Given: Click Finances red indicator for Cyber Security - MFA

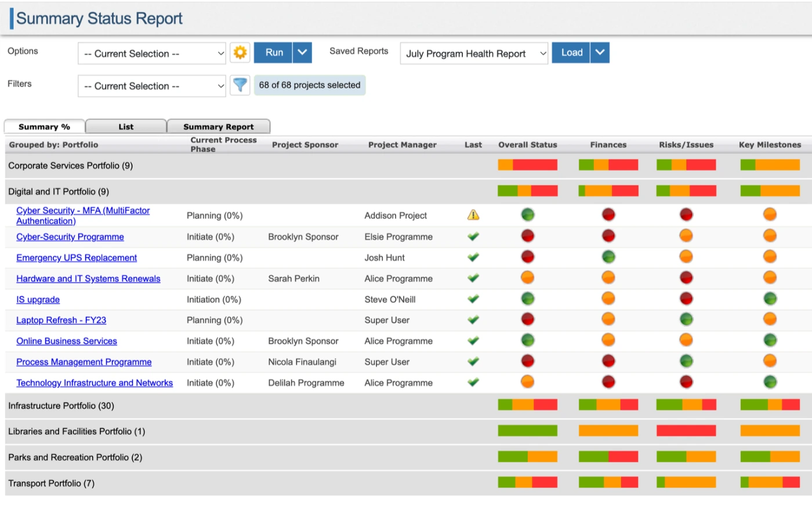Looking at the screenshot, I should [x=608, y=215].
